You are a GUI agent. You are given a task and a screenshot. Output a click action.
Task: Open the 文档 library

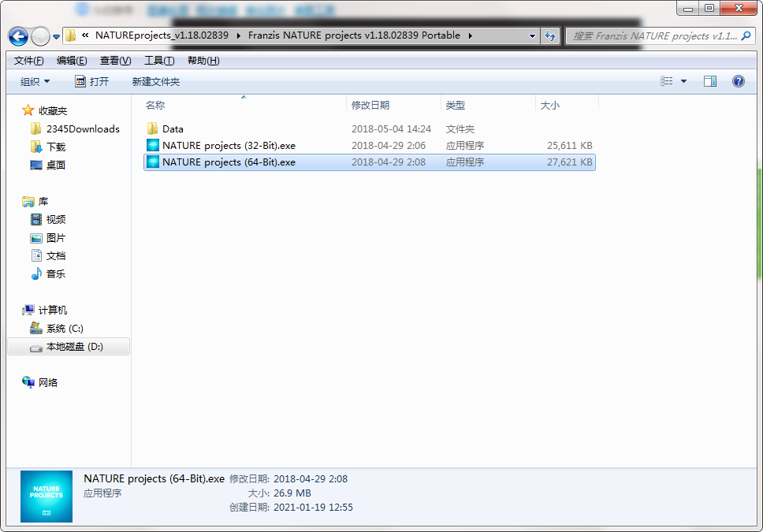[56, 256]
